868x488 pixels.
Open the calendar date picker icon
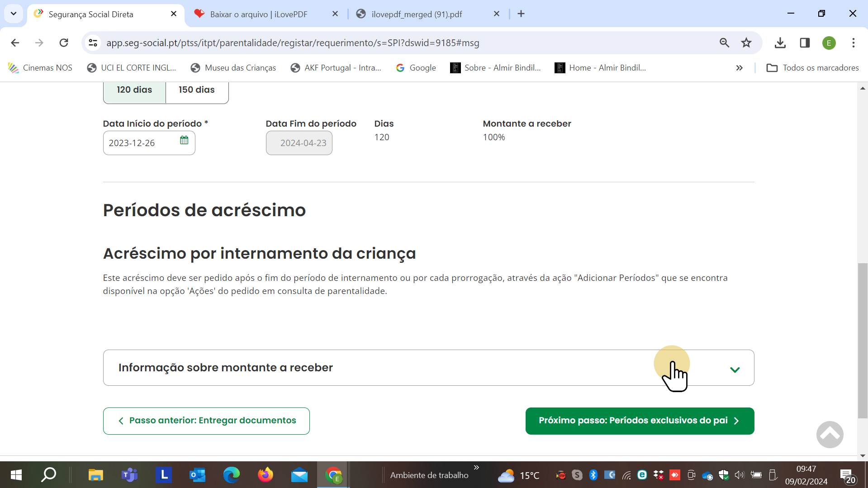pyautogui.click(x=184, y=140)
